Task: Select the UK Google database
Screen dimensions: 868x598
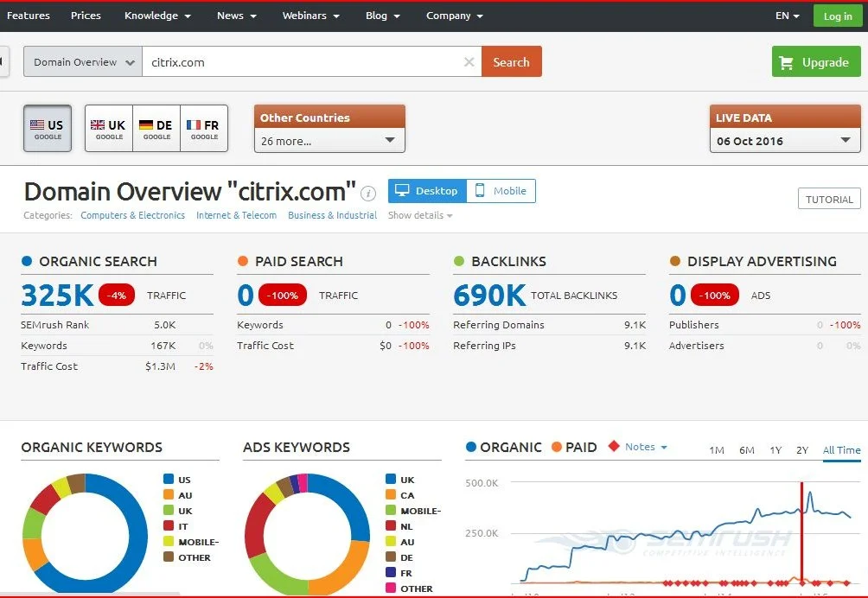Action: pyautogui.click(x=109, y=129)
